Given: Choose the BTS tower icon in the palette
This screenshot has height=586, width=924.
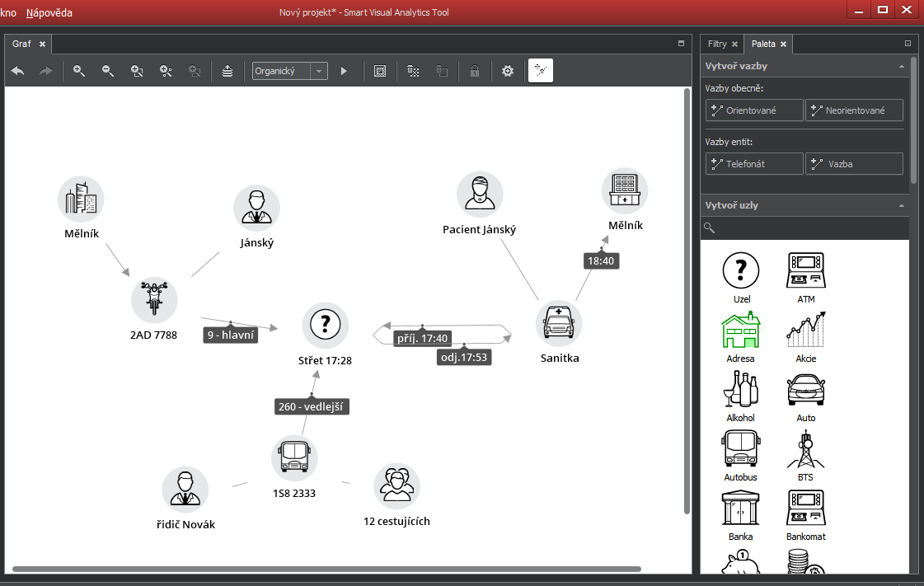Looking at the screenshot, I should pyautogui.click(x=805, y=449).
